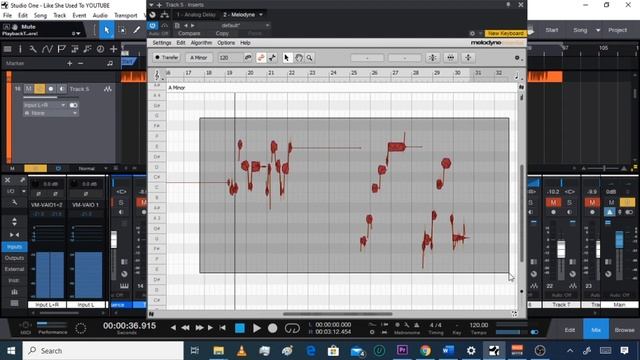The height and width of the screenshot is (360, 640).
Task: Open the plugin routing icon in inserts window
Action: pyautogui.click(x=164, y=15)
